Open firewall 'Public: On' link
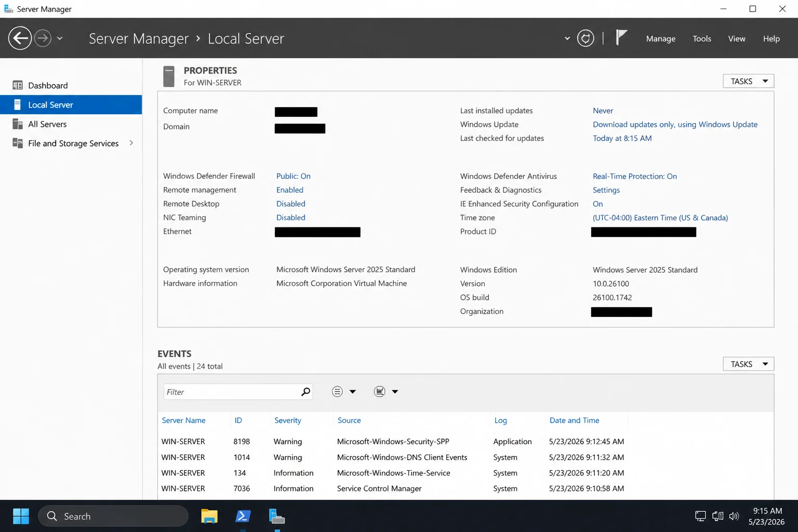 pos(293,176)
